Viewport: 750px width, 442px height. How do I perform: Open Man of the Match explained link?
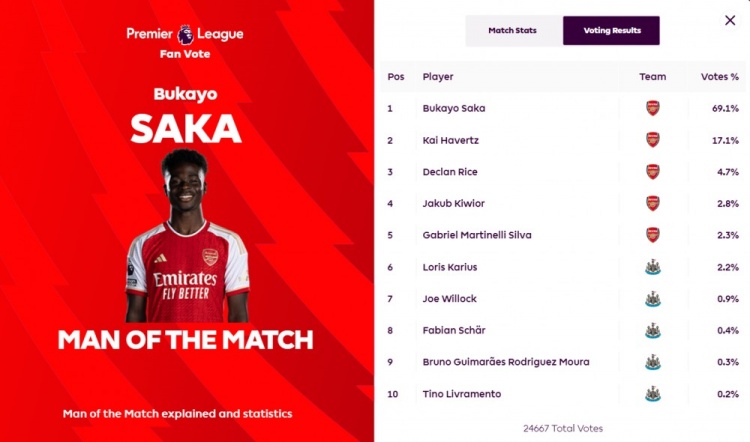[177, 413]
